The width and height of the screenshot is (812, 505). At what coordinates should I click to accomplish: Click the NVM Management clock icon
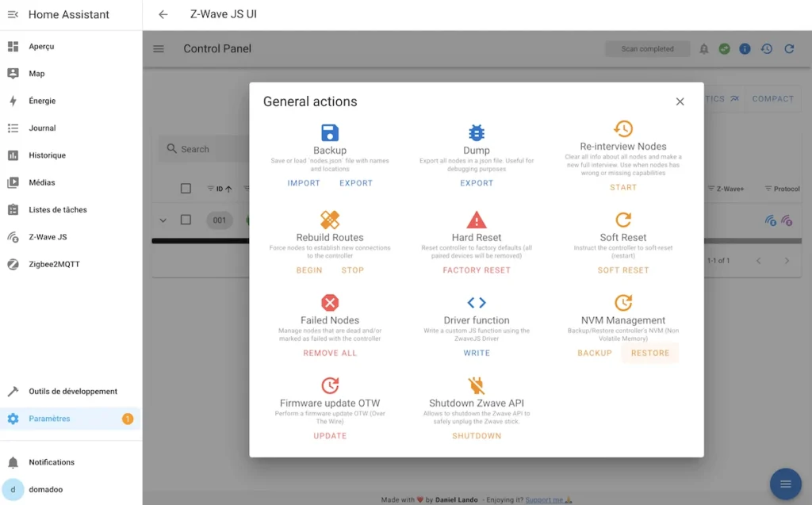[623, 303]
